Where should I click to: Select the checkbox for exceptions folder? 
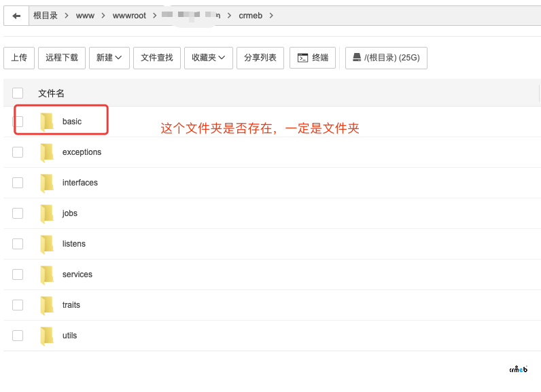[x=18, y=152]
